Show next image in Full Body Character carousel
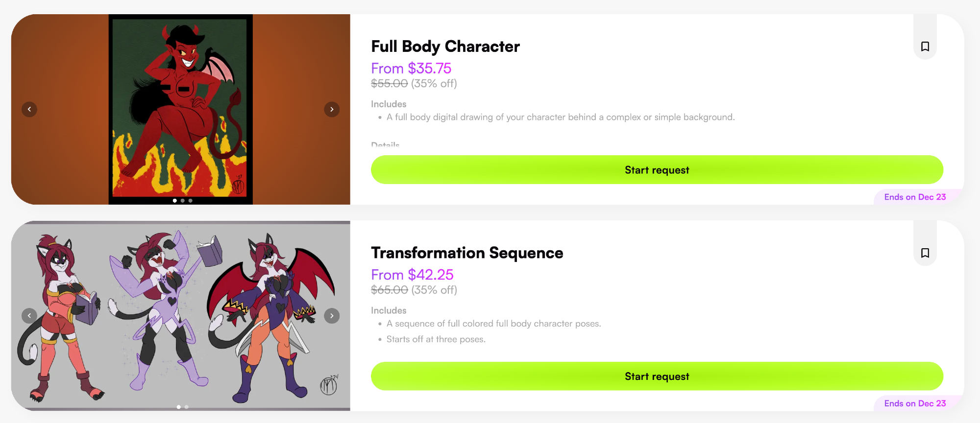Screen dimensions: 980x423 click(x=332, y=109)
